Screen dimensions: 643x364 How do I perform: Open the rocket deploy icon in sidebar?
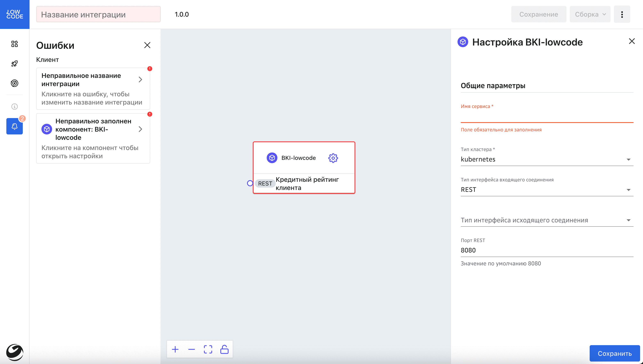[15, 64]
